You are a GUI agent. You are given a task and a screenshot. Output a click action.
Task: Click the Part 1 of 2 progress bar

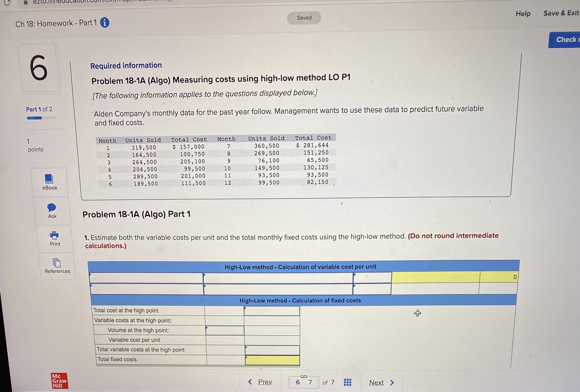41,118
